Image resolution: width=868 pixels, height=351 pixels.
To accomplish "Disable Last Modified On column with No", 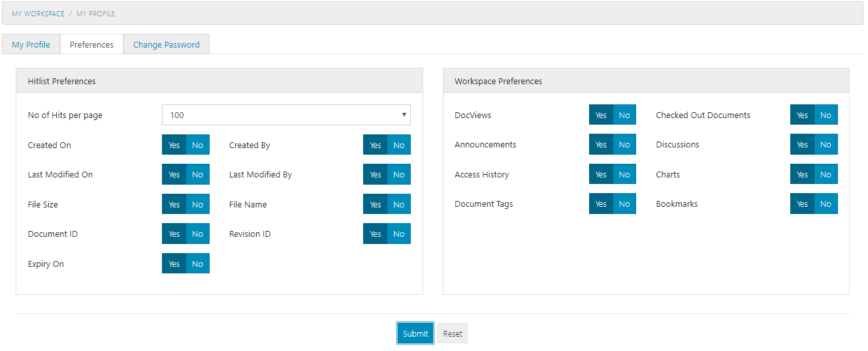I will pyautogui.click(x=197, y=175).
